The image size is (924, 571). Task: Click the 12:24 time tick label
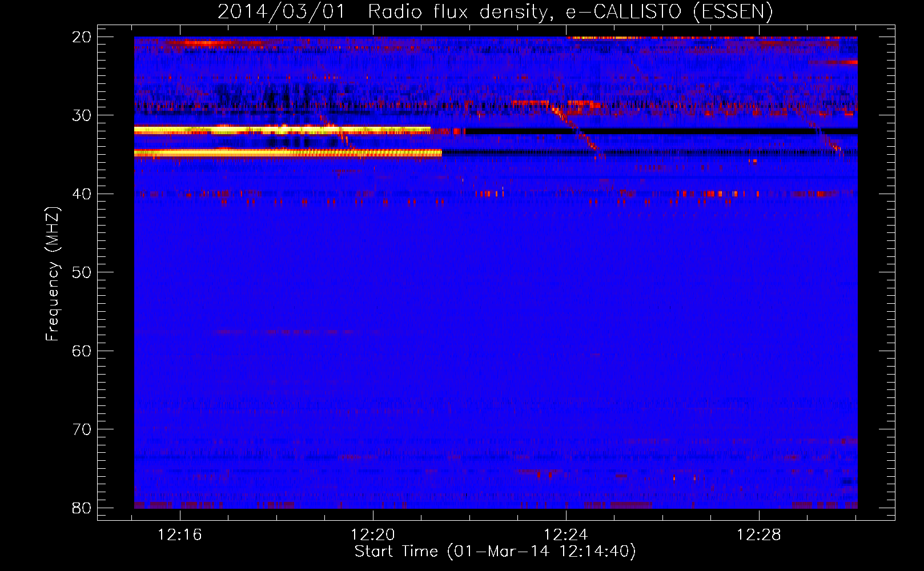[566, 535]
